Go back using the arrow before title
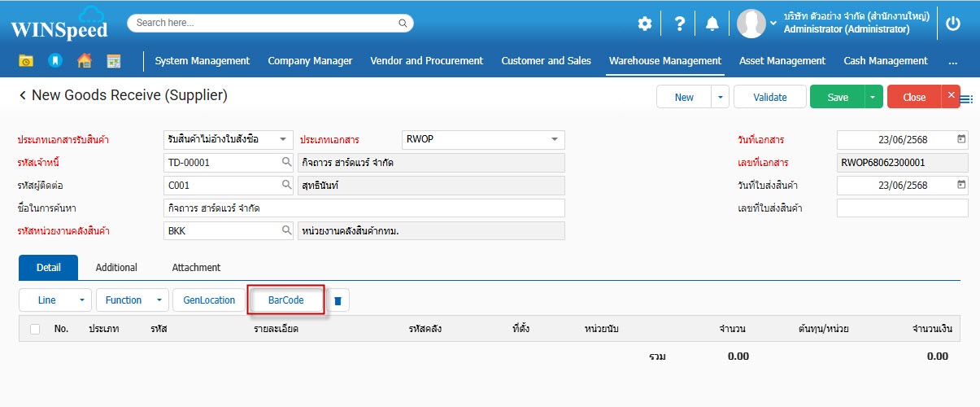 [x=23, y=96]
